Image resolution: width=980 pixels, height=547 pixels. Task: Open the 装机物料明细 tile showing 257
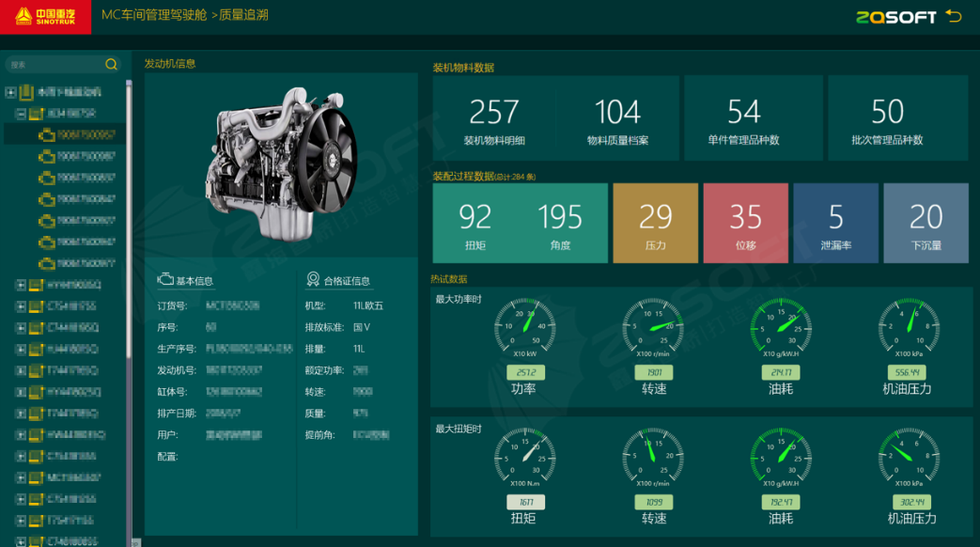[494, 119]
